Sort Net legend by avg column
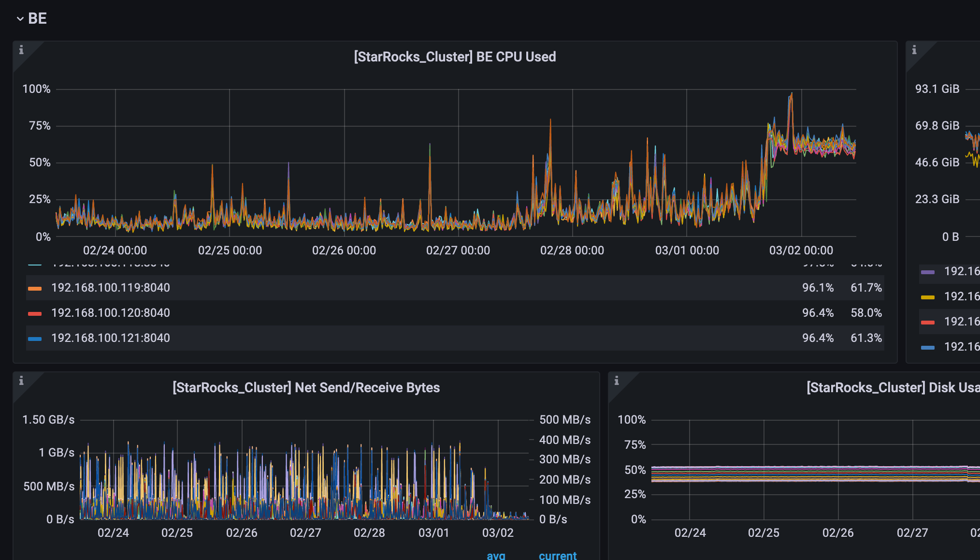Screen dimensions: 980x560 pyautogui.click(x=496, y=555)
